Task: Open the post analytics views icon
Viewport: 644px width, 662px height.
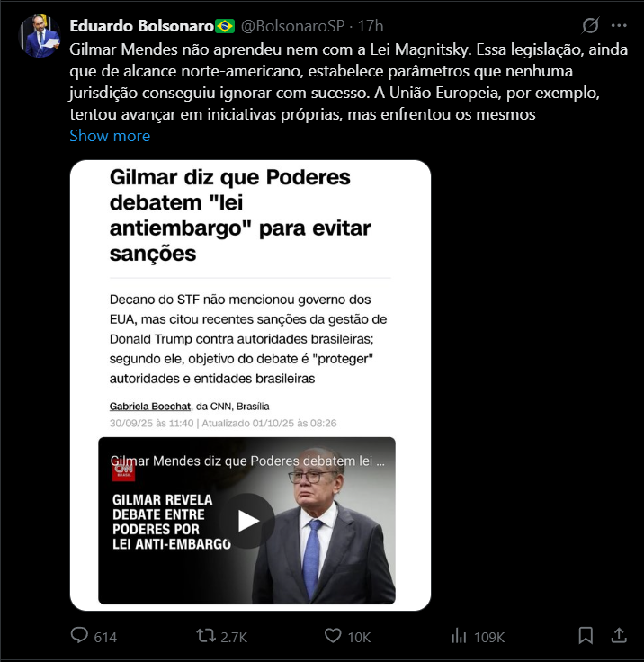Action: [x=459, y=635]
